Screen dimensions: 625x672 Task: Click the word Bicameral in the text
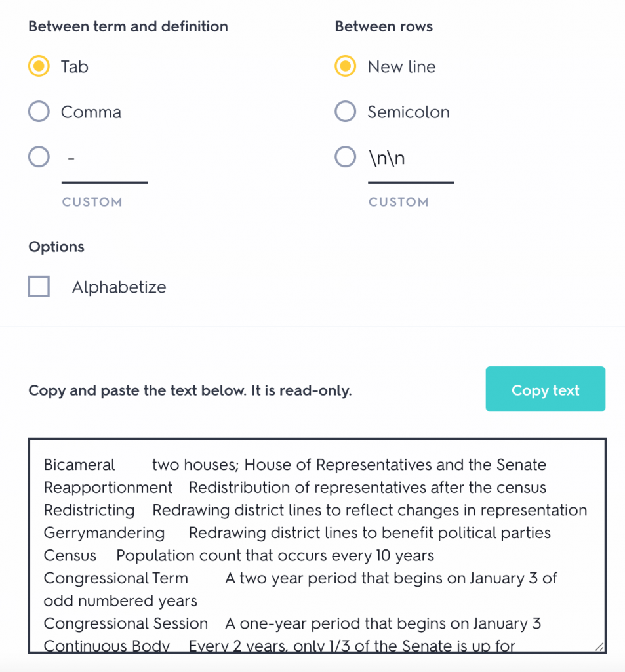pyautogui.click(x=79, y=465)
